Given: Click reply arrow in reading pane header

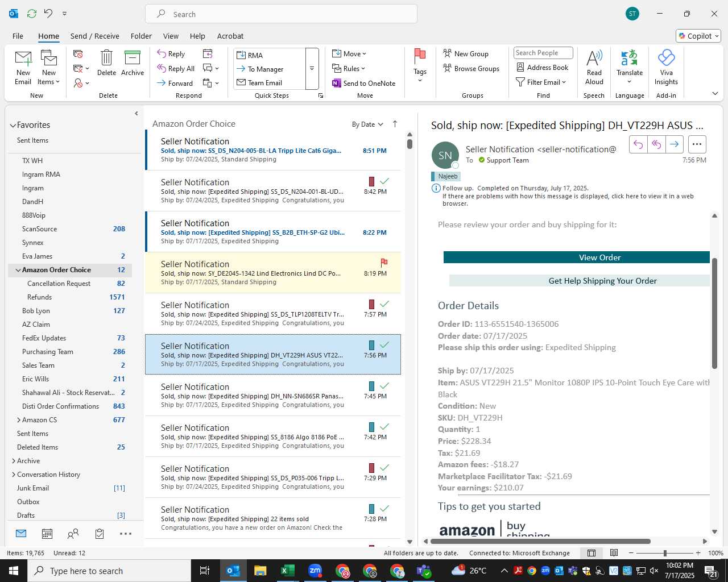Looking at the screenshot, I should [638, 144].
